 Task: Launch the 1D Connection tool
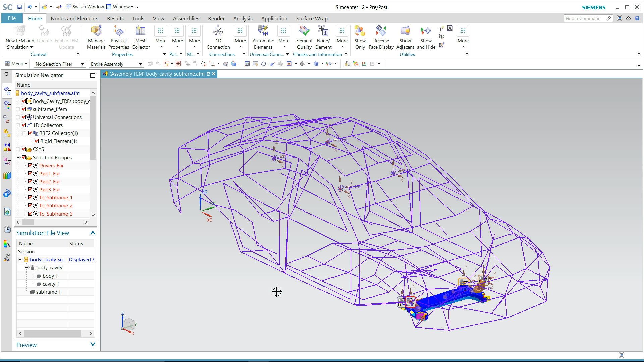click(218, 37)
